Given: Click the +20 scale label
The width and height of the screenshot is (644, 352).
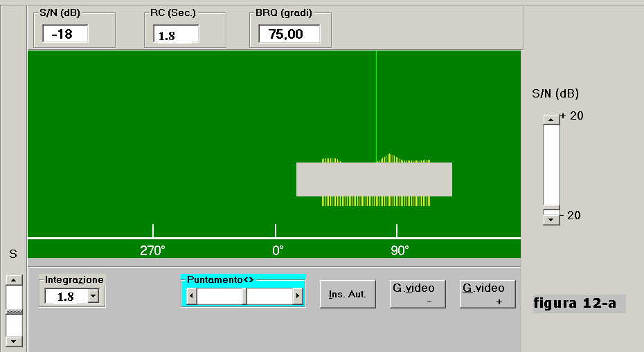Looking at the screenshot, I should point(572,116).
